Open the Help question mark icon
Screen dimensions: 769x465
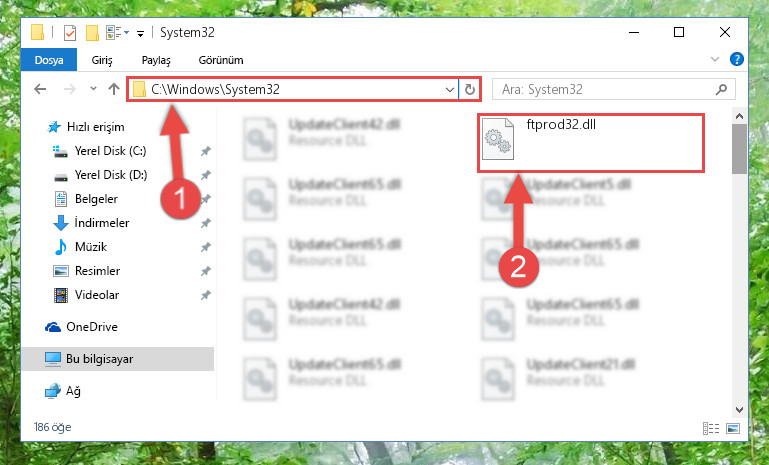[x=736, y=59]
